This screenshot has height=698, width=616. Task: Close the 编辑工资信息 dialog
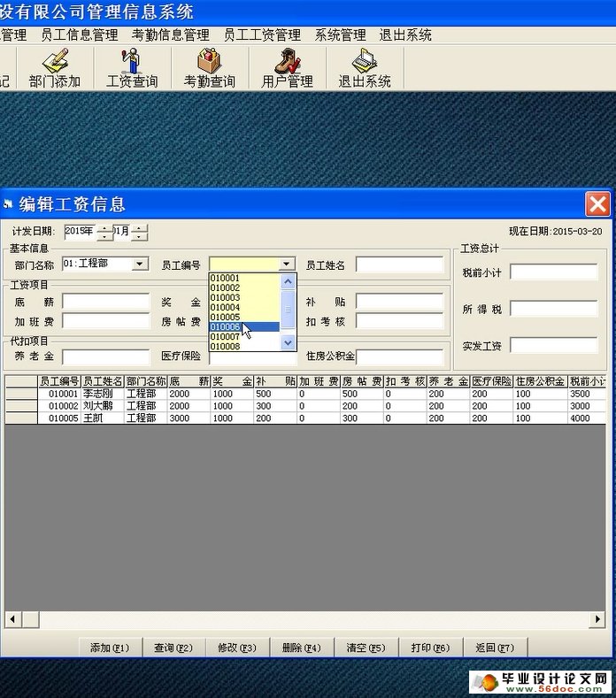597,204
